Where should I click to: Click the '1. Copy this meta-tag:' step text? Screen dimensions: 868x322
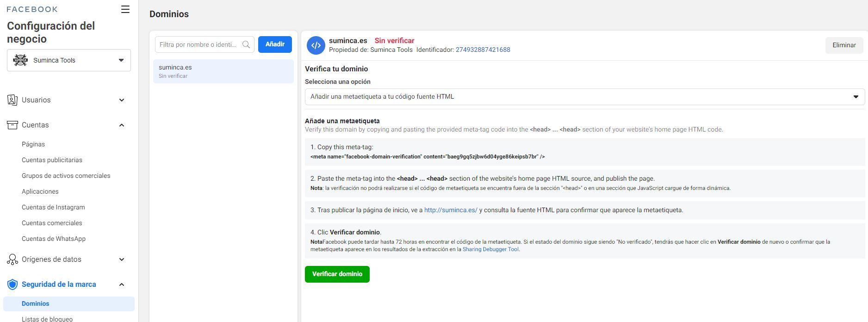[x=341, y=147]
